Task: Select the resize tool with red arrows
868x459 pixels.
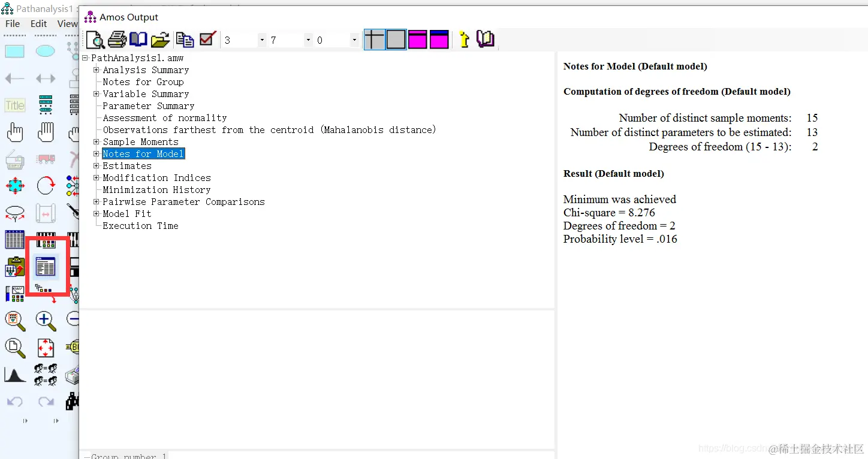Action: pyautogui.click(x=15, y=186)
